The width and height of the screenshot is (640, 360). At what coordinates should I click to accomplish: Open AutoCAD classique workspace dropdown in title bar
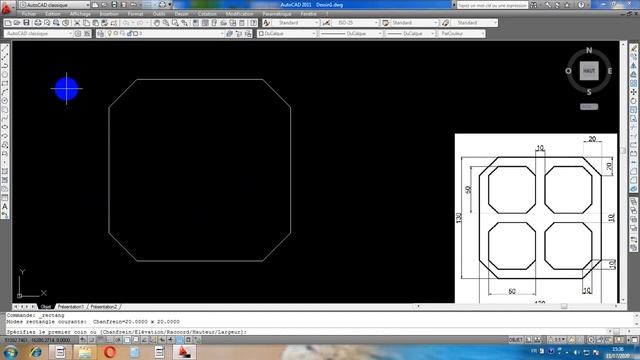pos(54,5)
